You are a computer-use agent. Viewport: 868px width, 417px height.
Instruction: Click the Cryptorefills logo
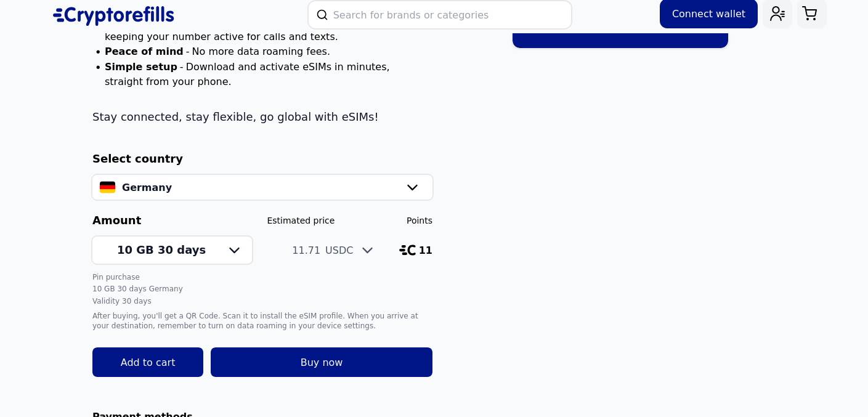point(113,15)
